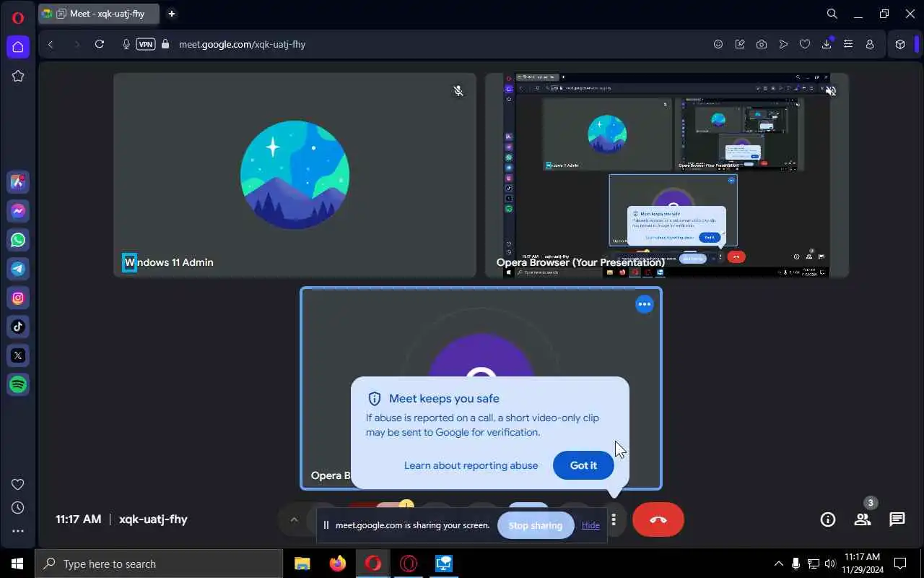Open Easy Setup sliders icon
Image resolution: width=924 pixels, height=578 pixels.
tap(848, 44)
